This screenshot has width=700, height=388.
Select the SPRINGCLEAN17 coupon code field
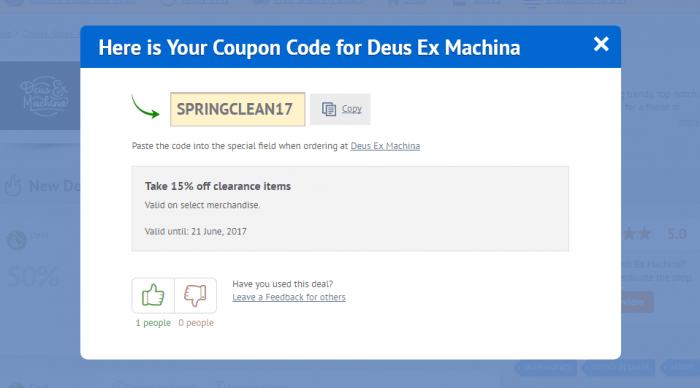(x=238, y=109)
